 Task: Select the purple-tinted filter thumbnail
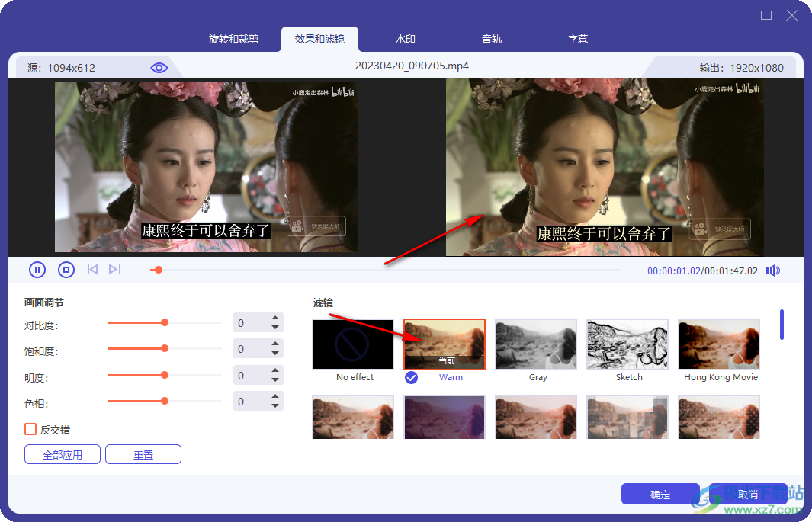[x=445, y=417]
